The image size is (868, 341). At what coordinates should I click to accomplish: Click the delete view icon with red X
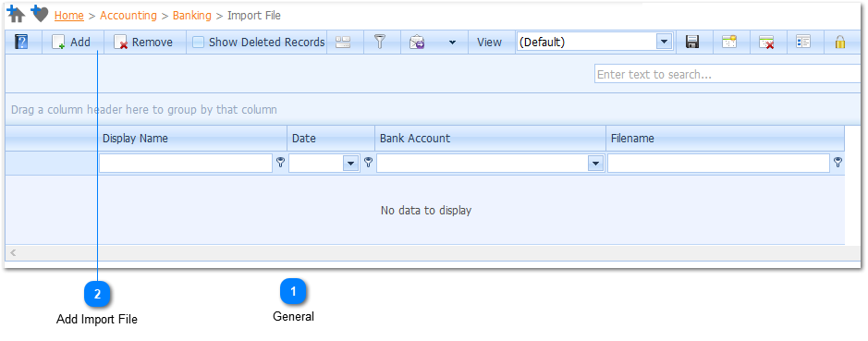click(x=766, y=43)
